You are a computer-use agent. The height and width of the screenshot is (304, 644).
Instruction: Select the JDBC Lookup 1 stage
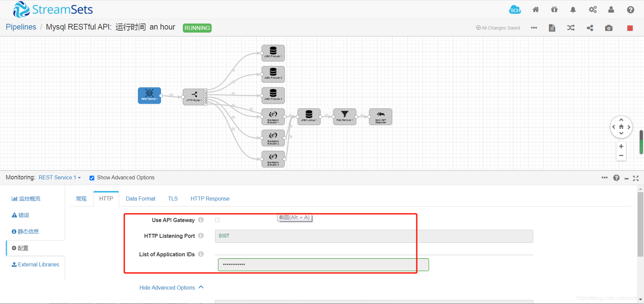(x=309, y=117)
